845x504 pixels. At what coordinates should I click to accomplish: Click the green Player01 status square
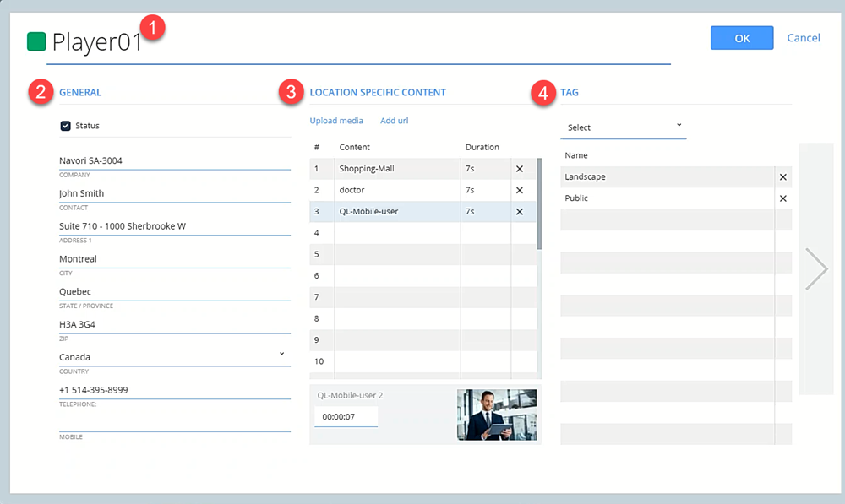coord(36,42)
